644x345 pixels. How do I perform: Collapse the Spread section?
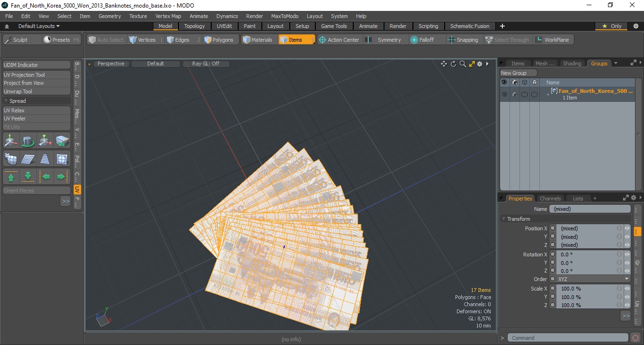pos(6,101)
